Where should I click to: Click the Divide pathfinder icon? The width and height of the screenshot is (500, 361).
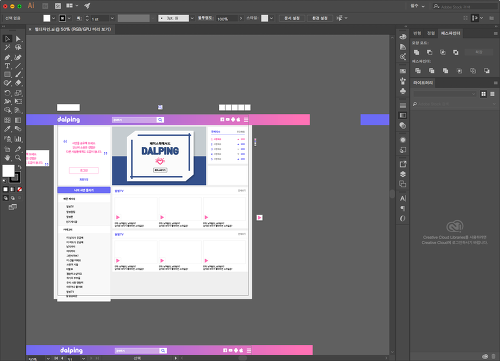click(418, 71)
